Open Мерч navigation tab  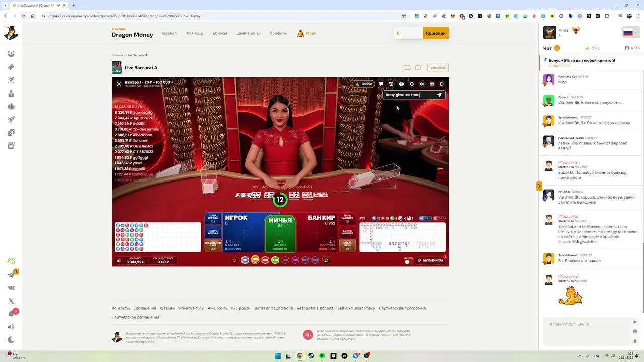coord(307,33)
